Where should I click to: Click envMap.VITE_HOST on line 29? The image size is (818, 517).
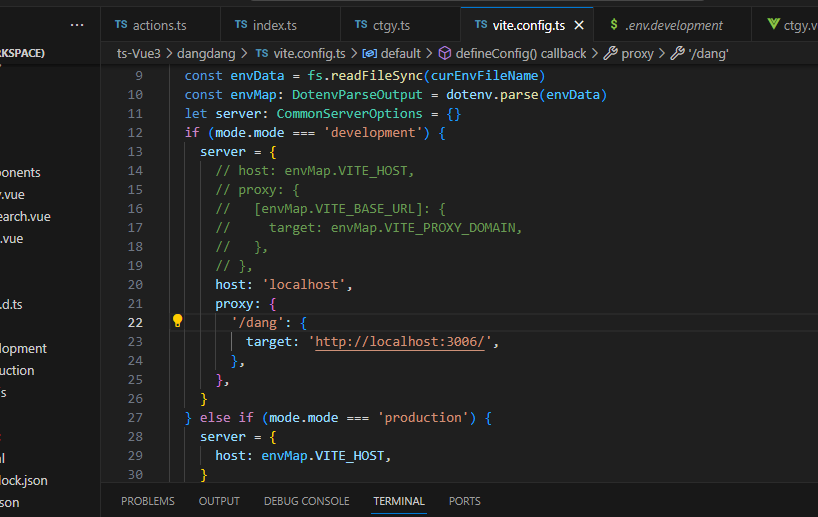tap(322, 455)
